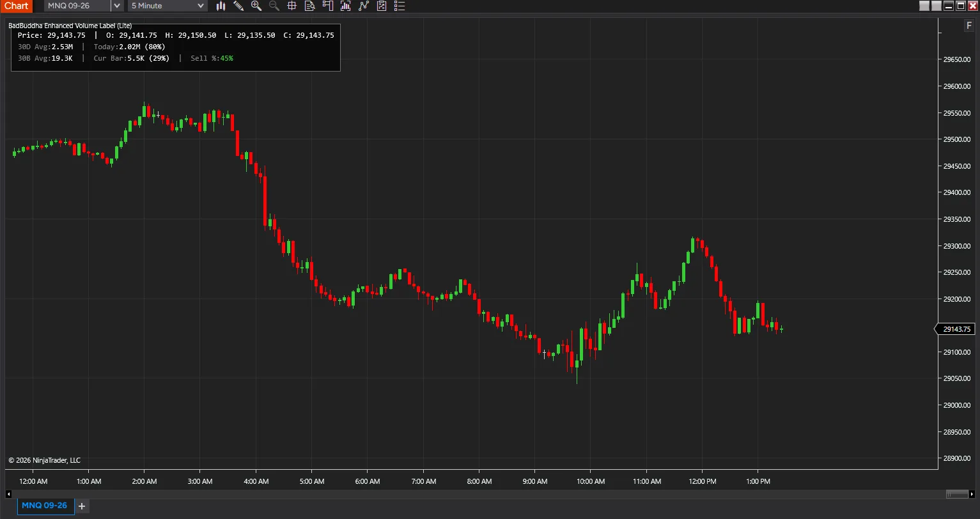The image size is (980, 519).
Task: Maximize the chart window
Action: tap(961, 6)
